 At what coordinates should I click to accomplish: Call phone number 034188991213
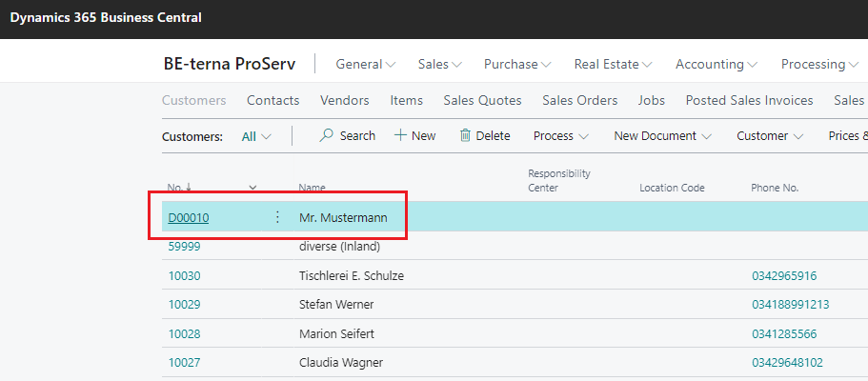pos(790,304)
